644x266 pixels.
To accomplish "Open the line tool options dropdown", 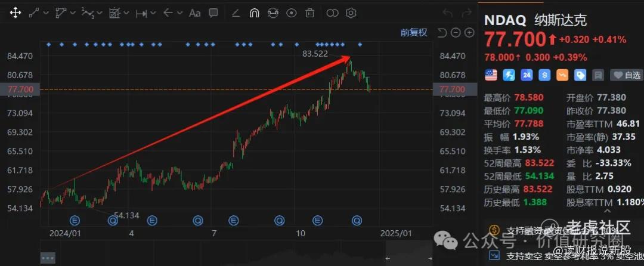I will [46, 13].
